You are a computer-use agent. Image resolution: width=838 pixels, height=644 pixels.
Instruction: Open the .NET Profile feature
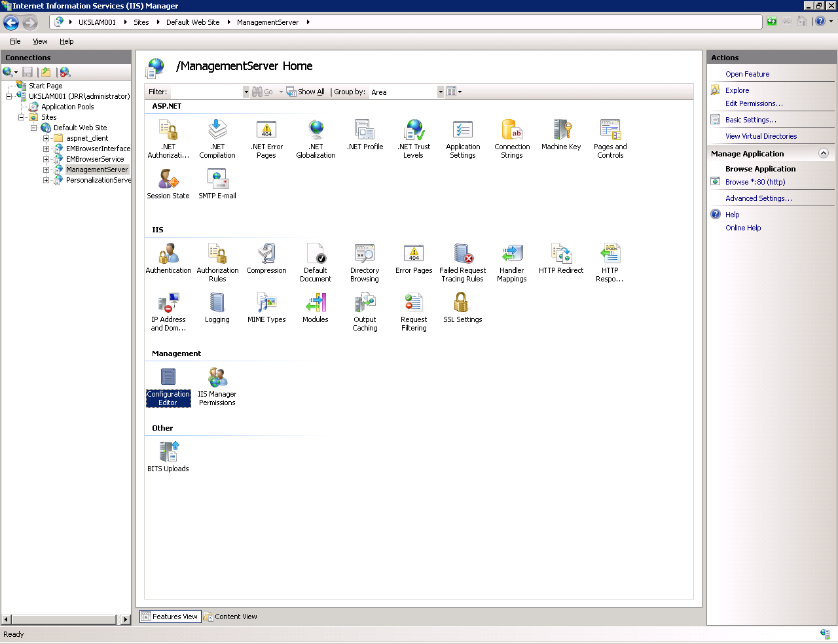(x=365, y=135)
